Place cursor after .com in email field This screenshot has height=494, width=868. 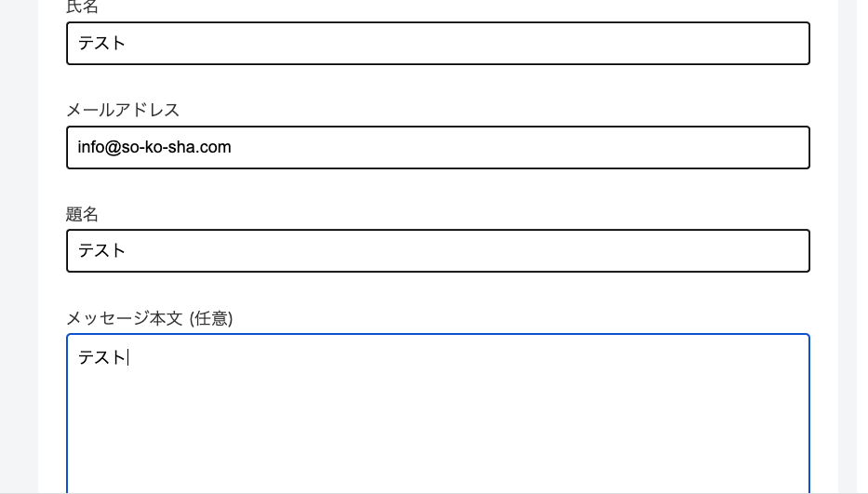click(232, 147)
